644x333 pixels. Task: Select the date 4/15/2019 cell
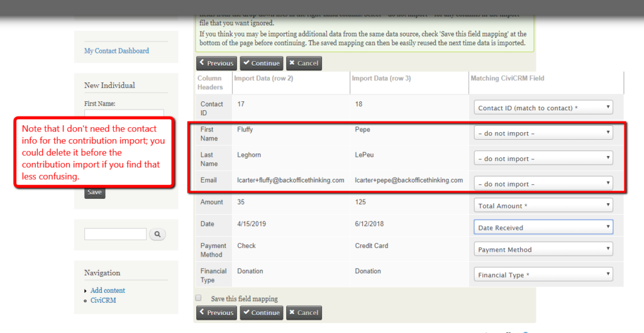252,224
